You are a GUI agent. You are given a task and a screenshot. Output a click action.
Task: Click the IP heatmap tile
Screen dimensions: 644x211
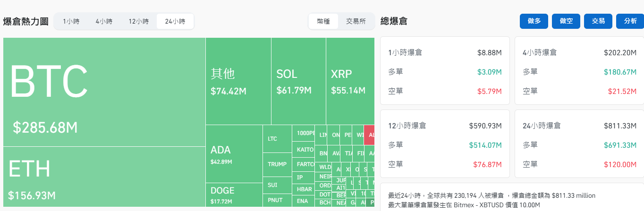click(303, 177)
